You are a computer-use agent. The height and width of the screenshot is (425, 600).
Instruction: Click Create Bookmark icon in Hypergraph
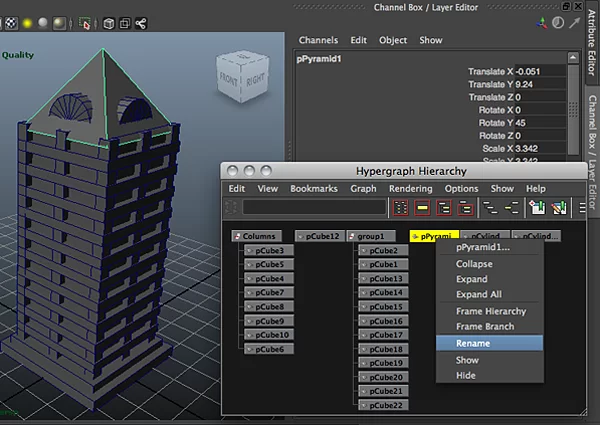pos(537,208)
